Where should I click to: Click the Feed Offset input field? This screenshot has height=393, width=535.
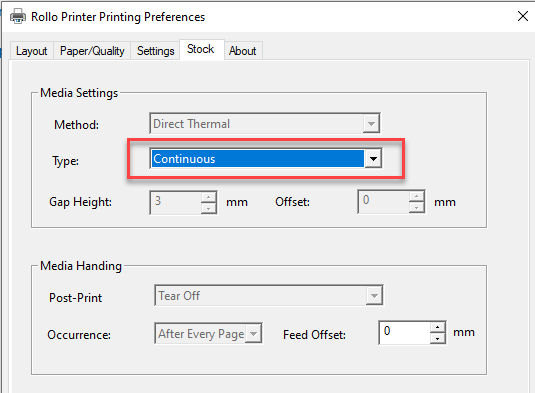point(405,332)
